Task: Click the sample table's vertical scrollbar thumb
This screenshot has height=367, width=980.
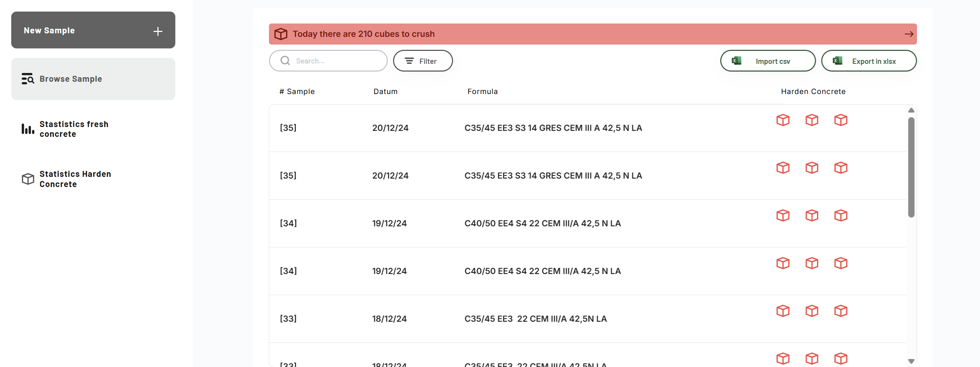Action: 911,167
